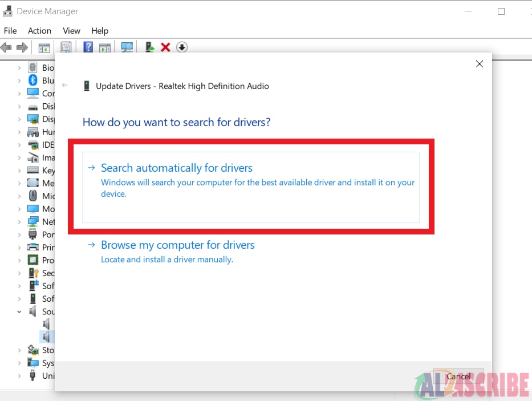
Task: Expand the System devices node
Action: 19,363
